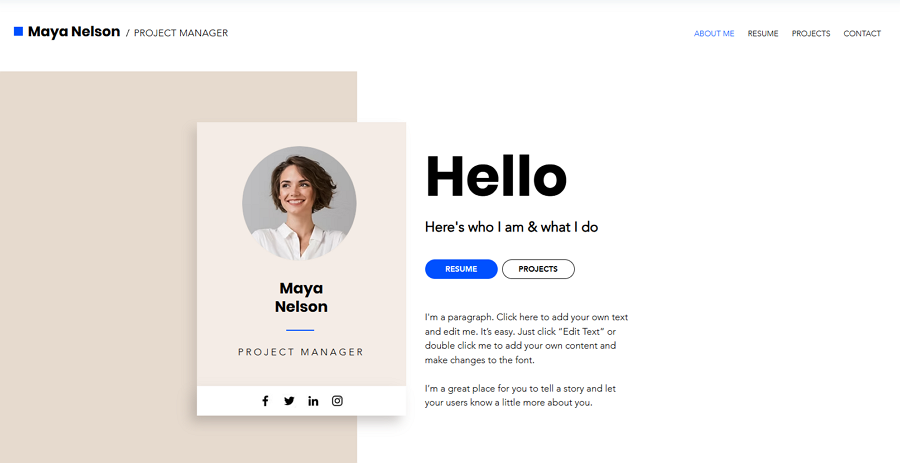Click the large Hello heading
Viewport: 900px width, 463px height.
pos(496,176)
